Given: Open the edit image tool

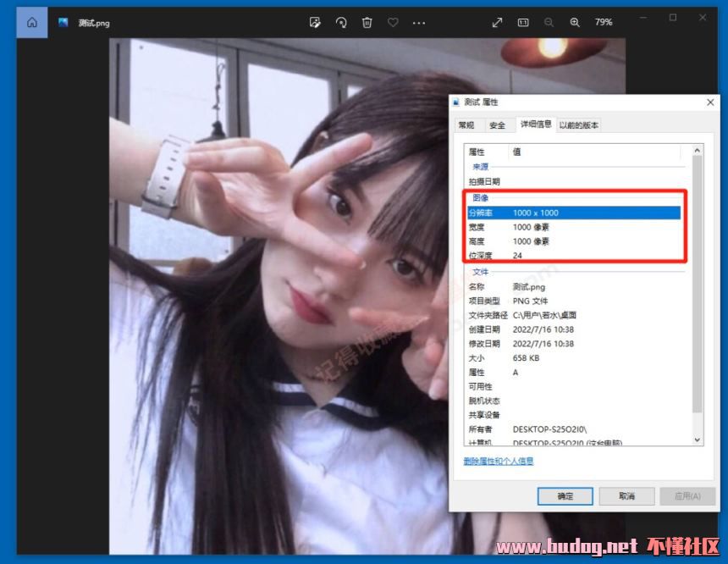Looking at the screenshot, I should (x=315, y=22).
